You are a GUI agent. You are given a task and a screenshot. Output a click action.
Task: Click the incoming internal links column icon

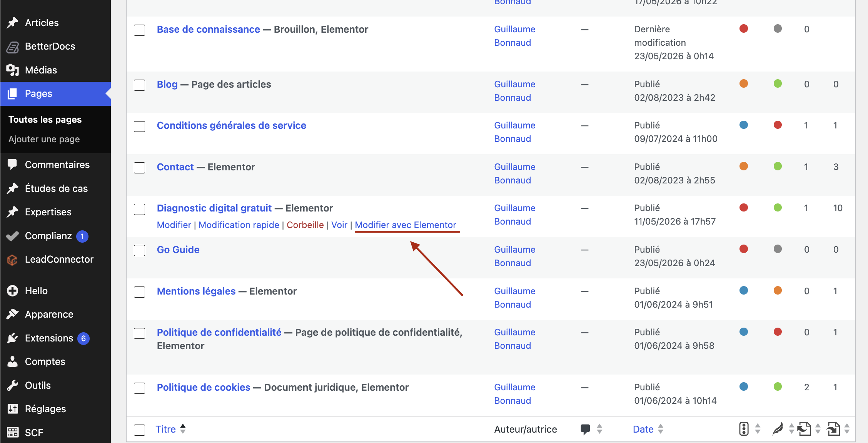click(833, 429)
